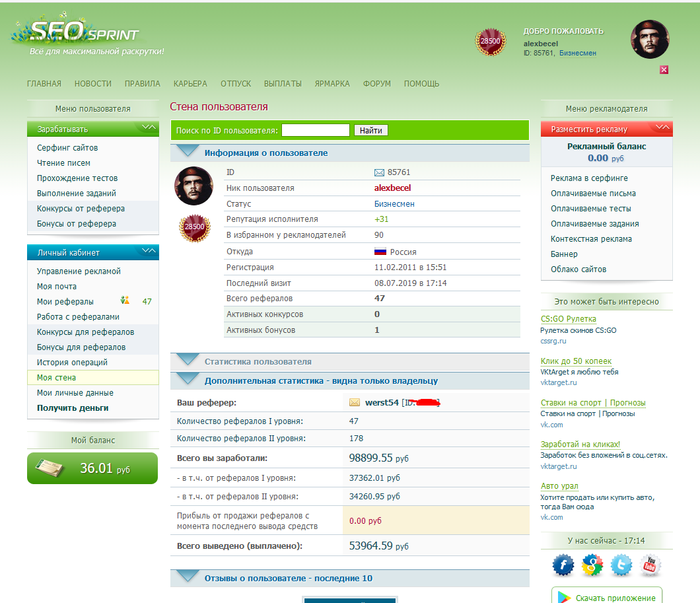Open the YouTube social icon
The height and width of the screenshot is (603, 700).
point(650,565)
